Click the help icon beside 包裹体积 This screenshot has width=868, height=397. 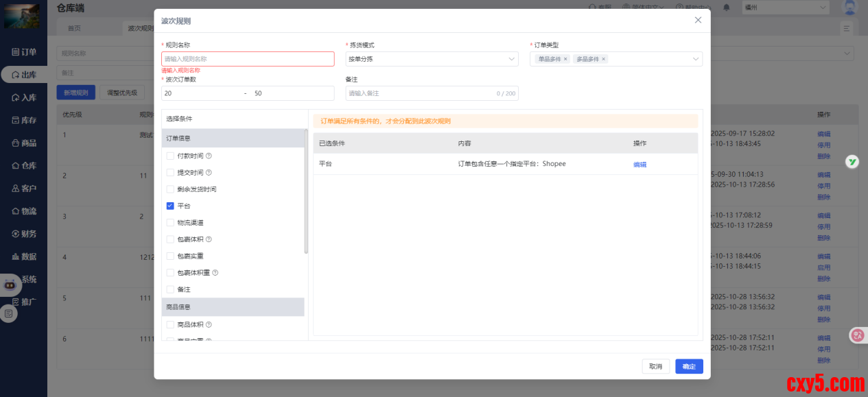tap(209, 239)
